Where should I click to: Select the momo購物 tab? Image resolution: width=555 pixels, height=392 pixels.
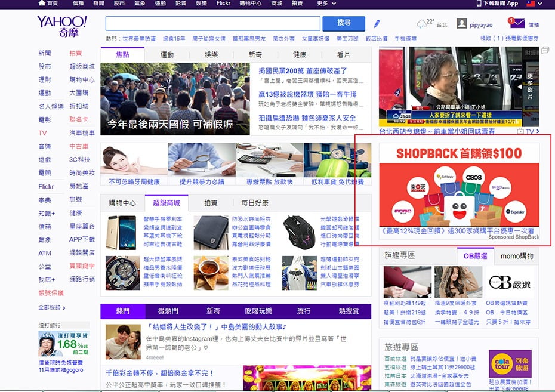coord(517,256)
